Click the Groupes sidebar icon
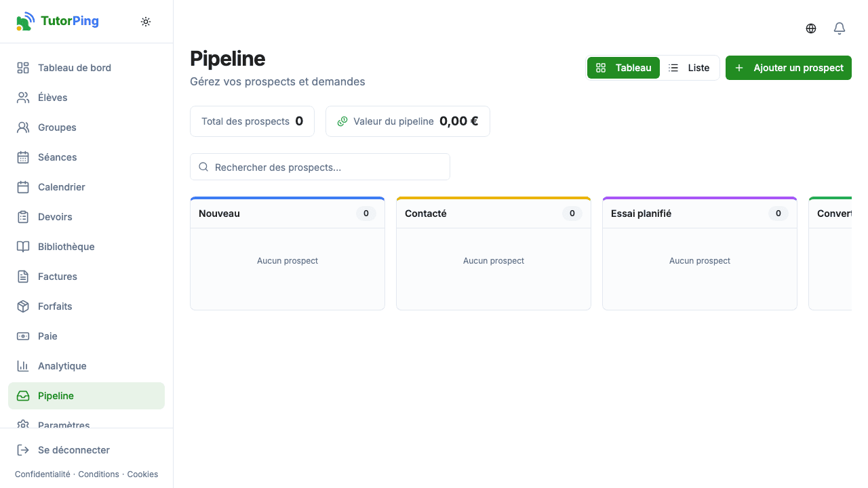 (23, 127)
